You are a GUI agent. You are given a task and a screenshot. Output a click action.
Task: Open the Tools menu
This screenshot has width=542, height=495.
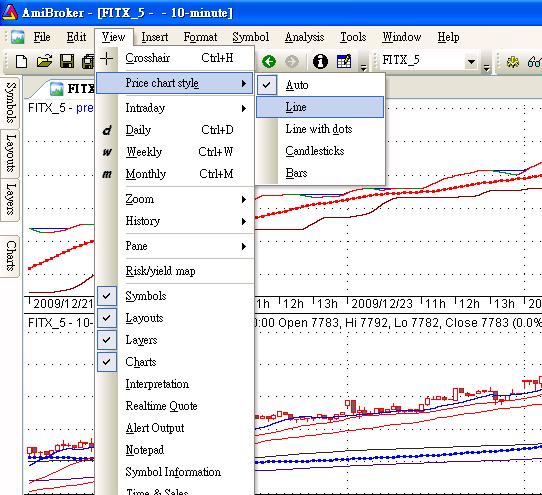click(x=353, y=37)
